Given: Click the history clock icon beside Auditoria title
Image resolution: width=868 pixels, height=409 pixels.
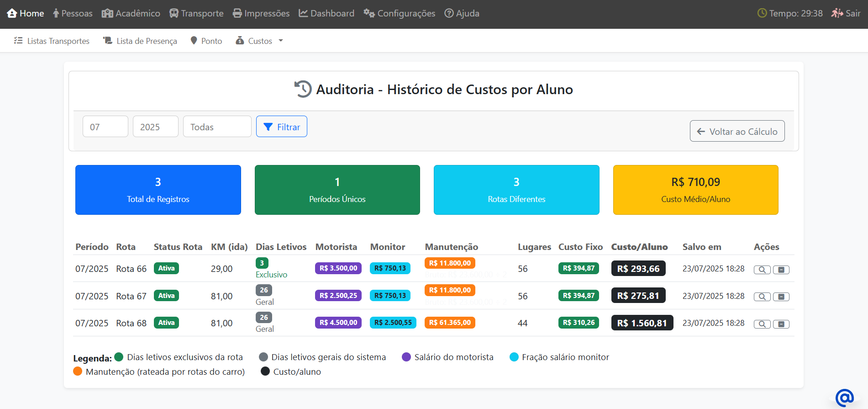Looking at the screenshot, I should coord(303,89).
